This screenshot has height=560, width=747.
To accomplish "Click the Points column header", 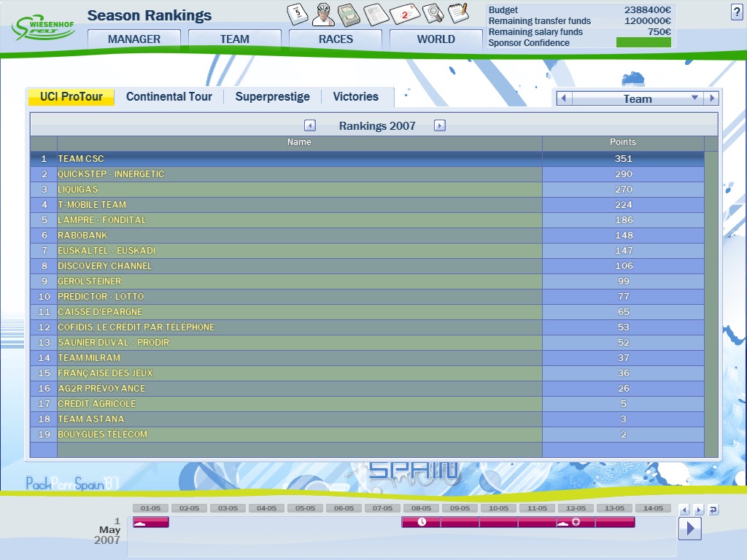I will click(622, 142).
